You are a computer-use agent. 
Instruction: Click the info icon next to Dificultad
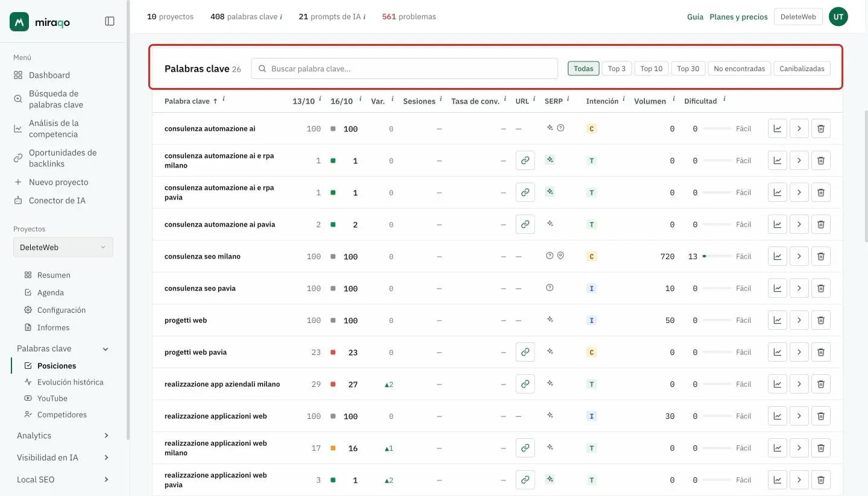tap(725, 99)
